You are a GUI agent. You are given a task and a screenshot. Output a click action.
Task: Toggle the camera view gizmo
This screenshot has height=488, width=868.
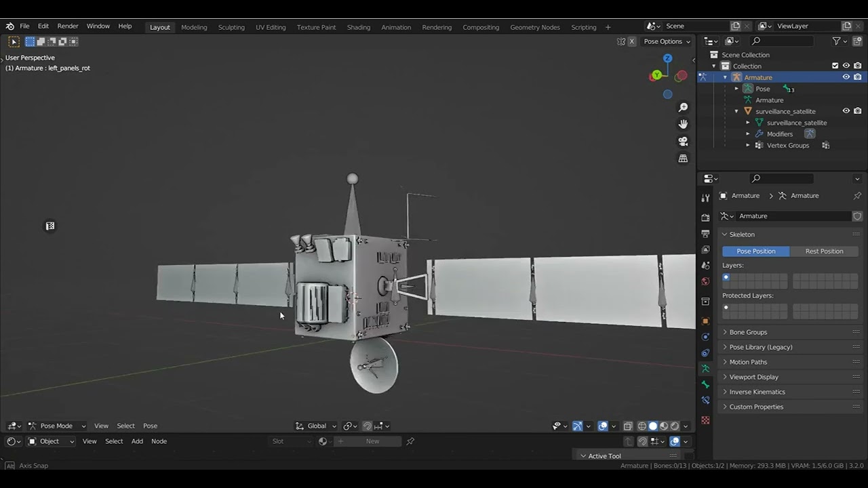point(683,141)
